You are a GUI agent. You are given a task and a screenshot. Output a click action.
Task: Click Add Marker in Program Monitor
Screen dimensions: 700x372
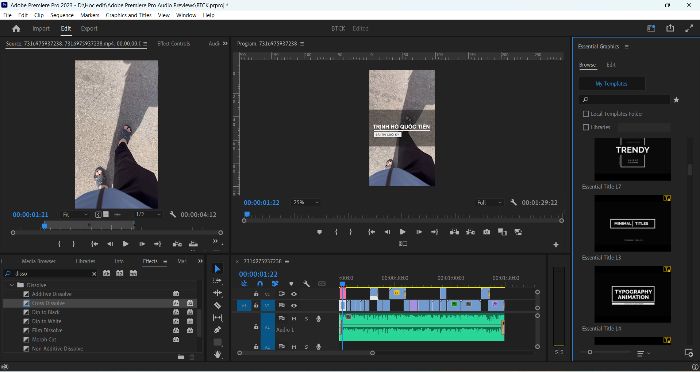[x=319, y=232]
